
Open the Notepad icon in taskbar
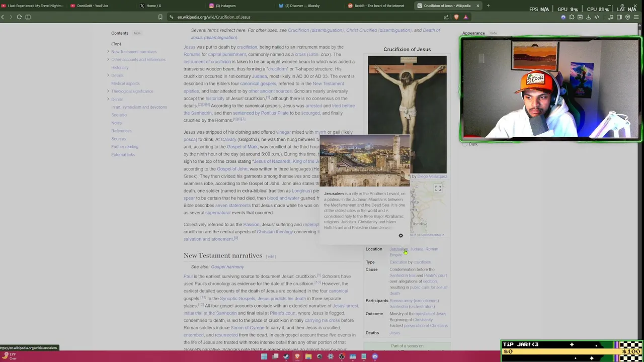(x=364, y=356)
